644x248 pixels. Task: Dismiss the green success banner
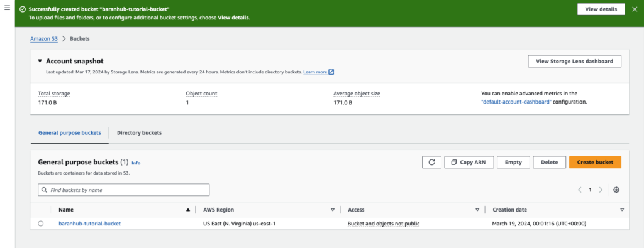(x=634, y=9)
